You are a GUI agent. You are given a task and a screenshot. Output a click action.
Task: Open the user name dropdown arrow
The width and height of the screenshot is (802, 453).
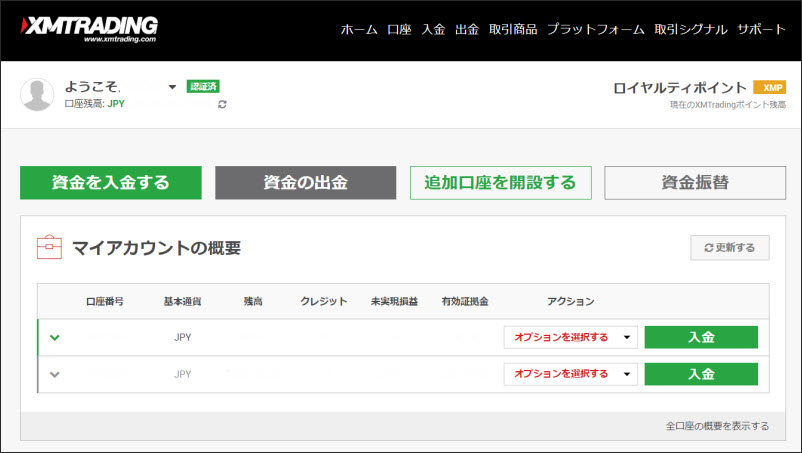point(172,87)
